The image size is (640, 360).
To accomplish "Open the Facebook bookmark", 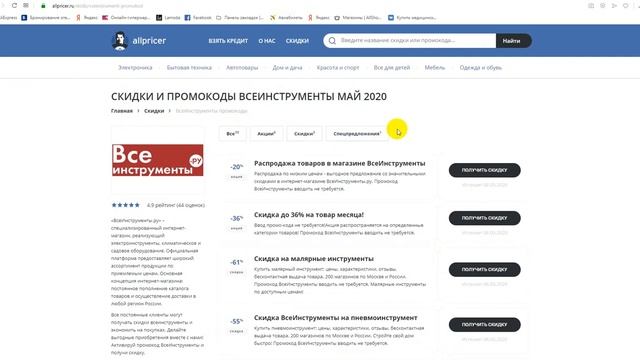I will pos(198,18).
